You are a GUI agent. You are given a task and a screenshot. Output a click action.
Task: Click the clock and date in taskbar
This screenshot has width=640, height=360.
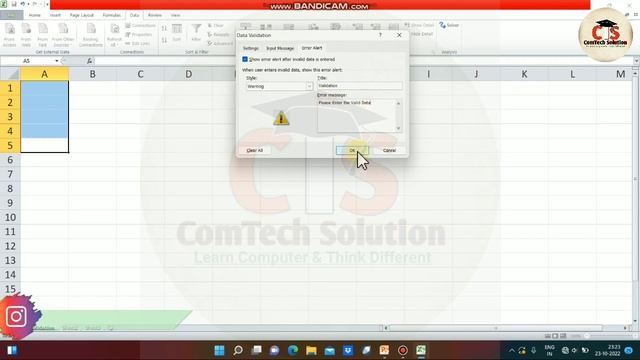(x=608, y=350)
